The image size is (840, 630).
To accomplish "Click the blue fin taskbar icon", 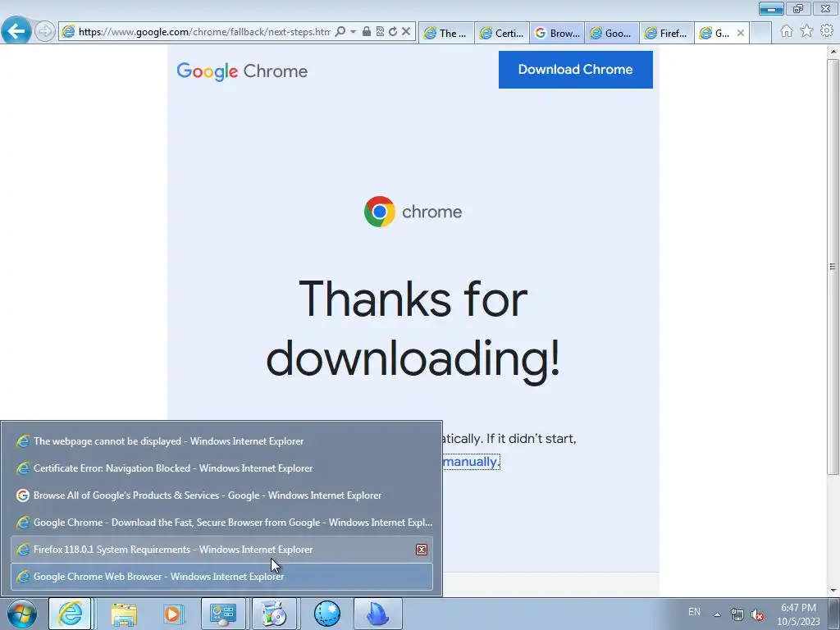I will (x=377, y=614).
